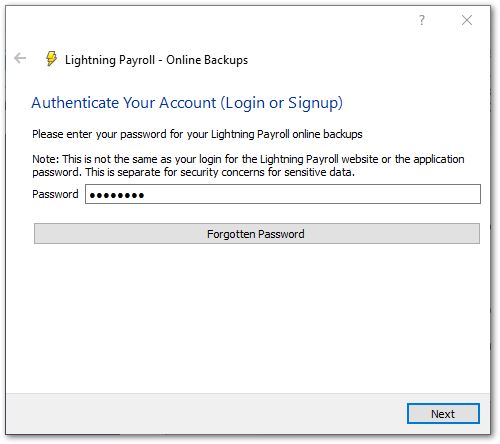This screenshot has width=500, height=444.
Task: Select the masked password dots
Action: click(x=117, y=195)
